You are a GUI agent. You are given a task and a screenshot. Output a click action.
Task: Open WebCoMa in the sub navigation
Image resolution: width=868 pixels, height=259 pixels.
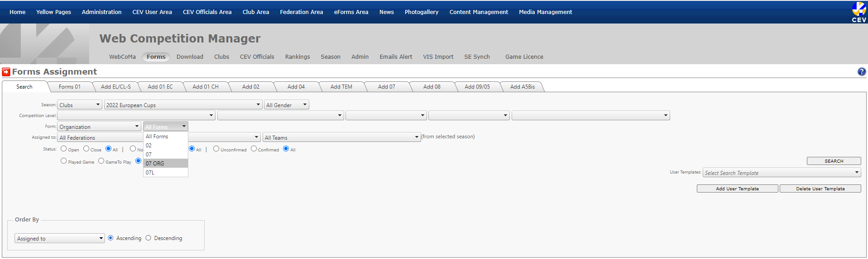pyautogui.click(x=122, y=57)
